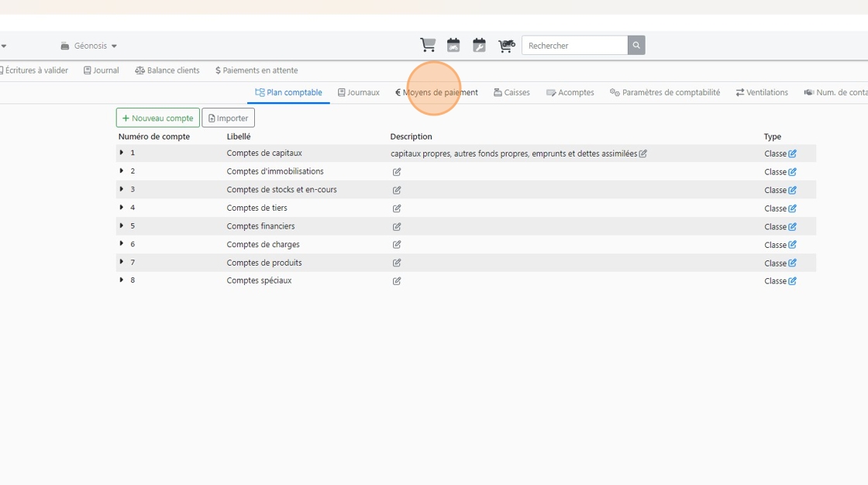Edit description of Comptes de stocks et en-cours
This screenshot has width=868, height=485.
click(397, 190)
